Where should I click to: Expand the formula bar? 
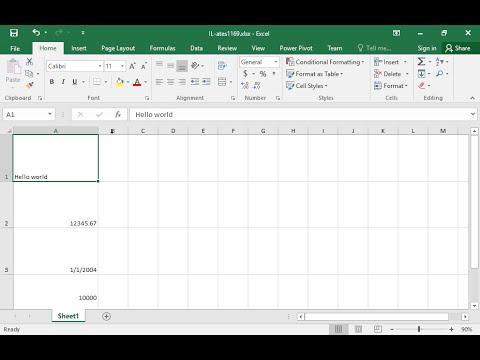pos(473,114)
